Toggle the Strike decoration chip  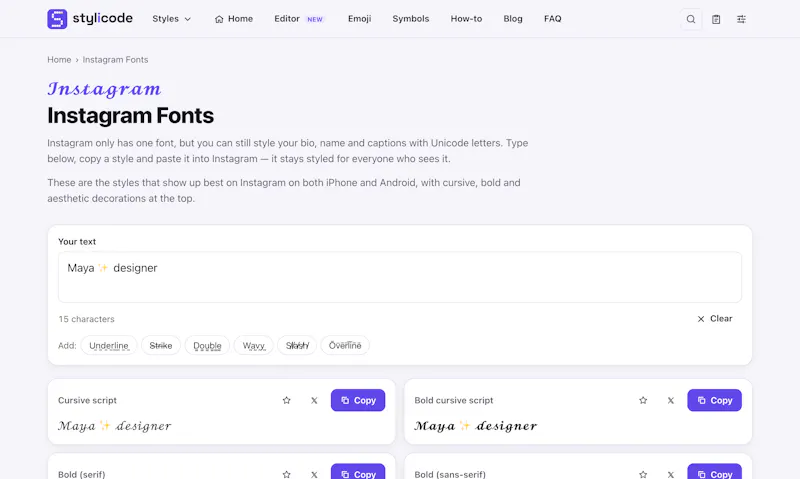click(161, 345)
